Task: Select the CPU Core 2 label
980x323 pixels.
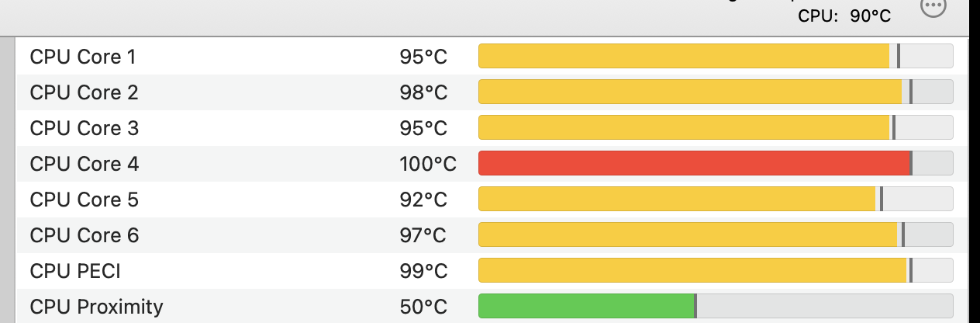Action: (x=84, y=92)
